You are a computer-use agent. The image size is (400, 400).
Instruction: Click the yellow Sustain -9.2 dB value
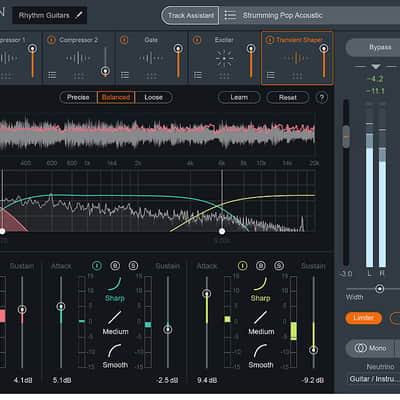(x=312, y=380)
